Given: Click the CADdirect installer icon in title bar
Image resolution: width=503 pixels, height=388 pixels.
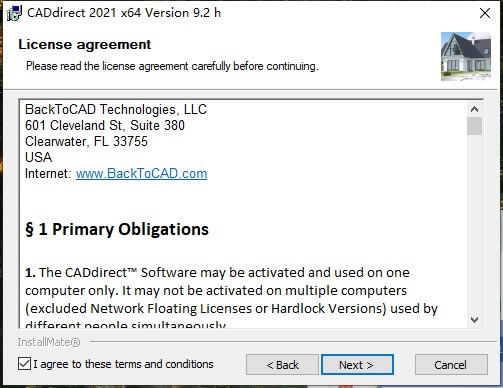Looking at the screenshot, I should pos(14,13).
